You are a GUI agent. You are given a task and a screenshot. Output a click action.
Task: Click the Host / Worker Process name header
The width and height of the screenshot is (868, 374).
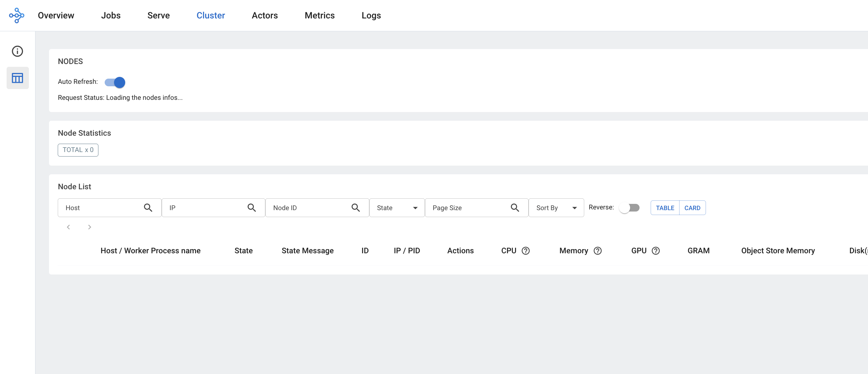coord(151,251)
